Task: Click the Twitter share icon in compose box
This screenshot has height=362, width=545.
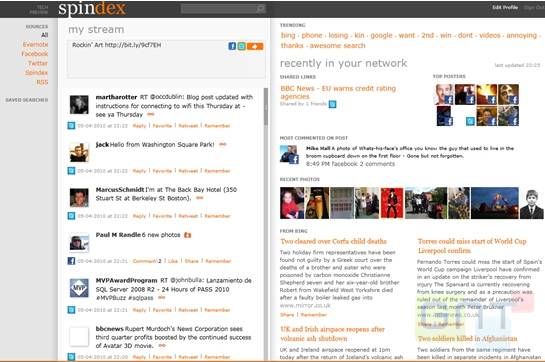Action: [x=242, y=46]
